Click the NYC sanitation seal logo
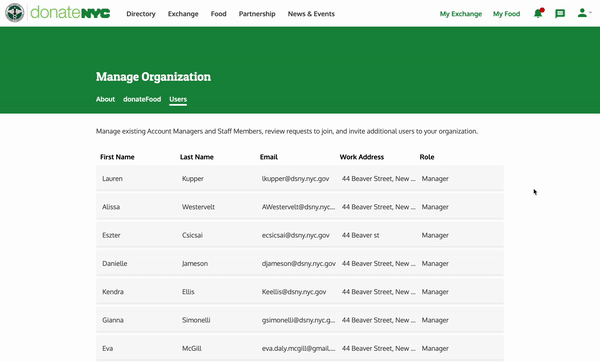600x362 pixels. pyautogui.click(x=15, y=13)
